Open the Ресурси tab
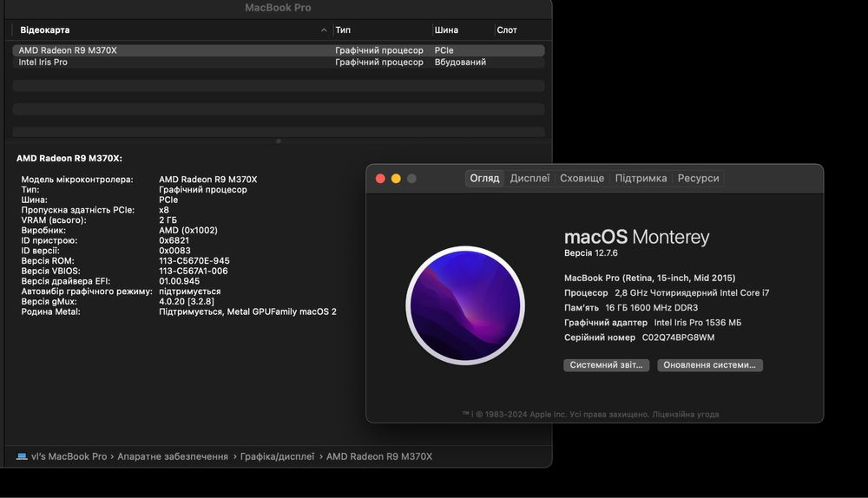 pyautogui.click(x=698, y=178)
